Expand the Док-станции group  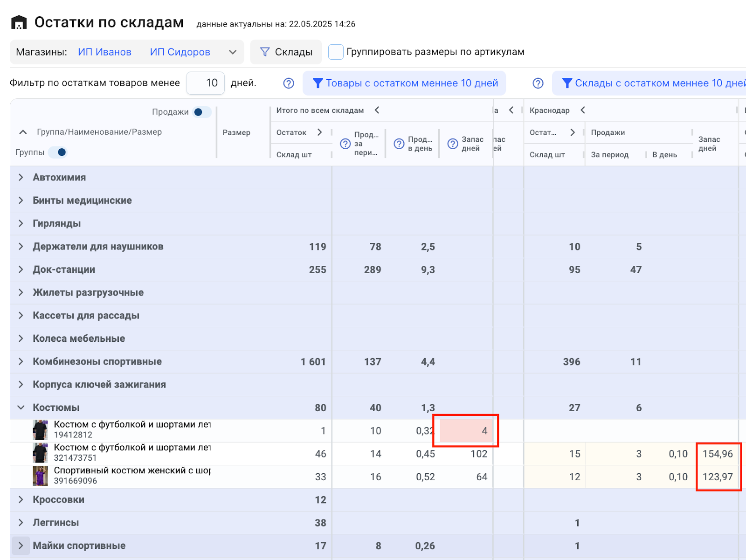coord(21,270)
